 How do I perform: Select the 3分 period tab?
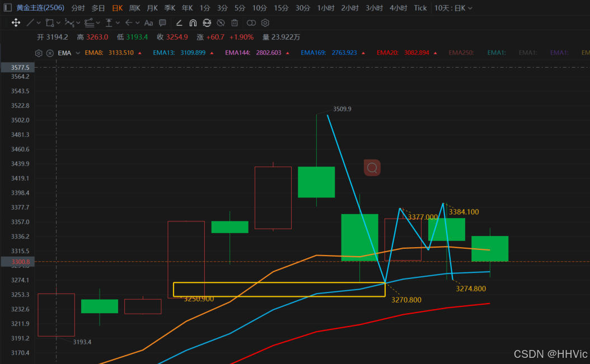(222, 8)
